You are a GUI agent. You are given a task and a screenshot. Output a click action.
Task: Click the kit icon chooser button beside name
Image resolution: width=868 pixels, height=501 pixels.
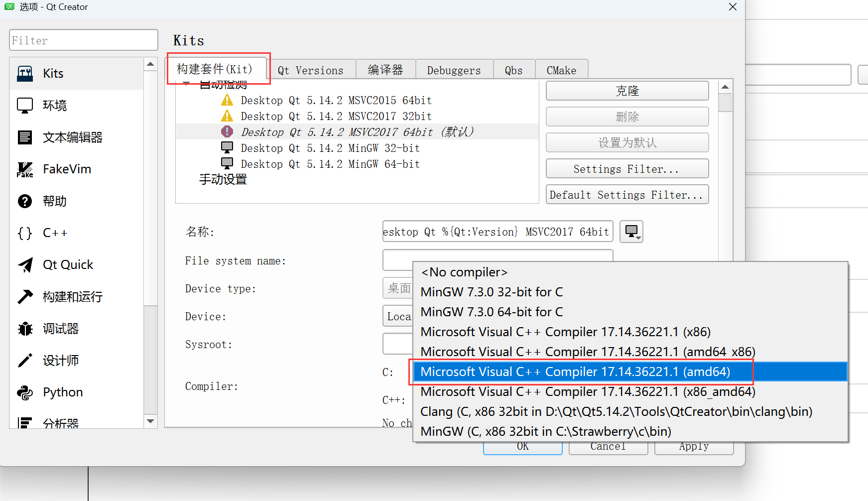(631, 232)
